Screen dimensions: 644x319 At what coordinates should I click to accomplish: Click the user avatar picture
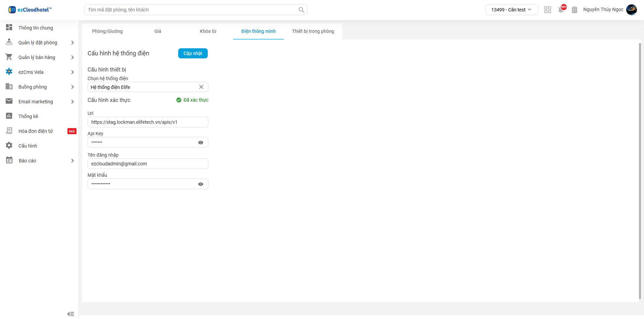click(x=632, y=10)
